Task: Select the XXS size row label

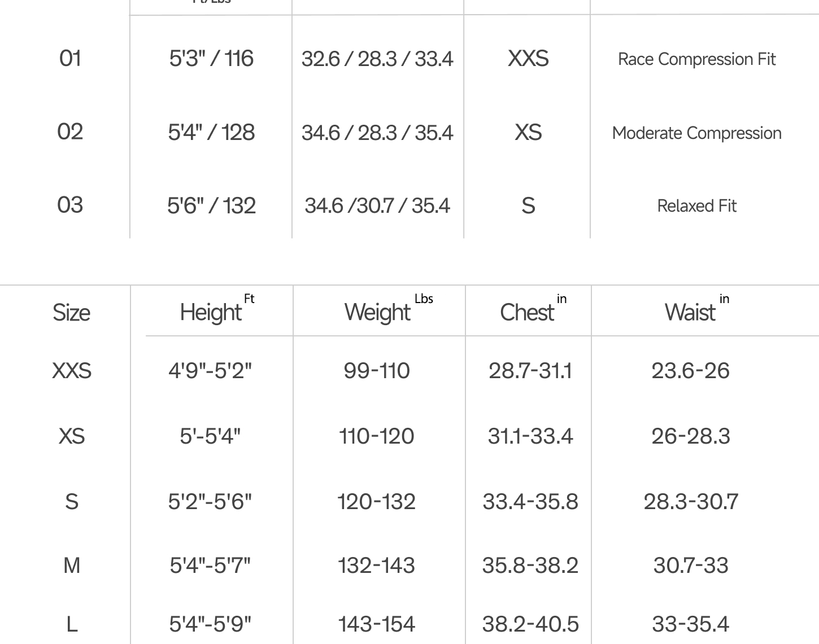Action: point(72,371)
